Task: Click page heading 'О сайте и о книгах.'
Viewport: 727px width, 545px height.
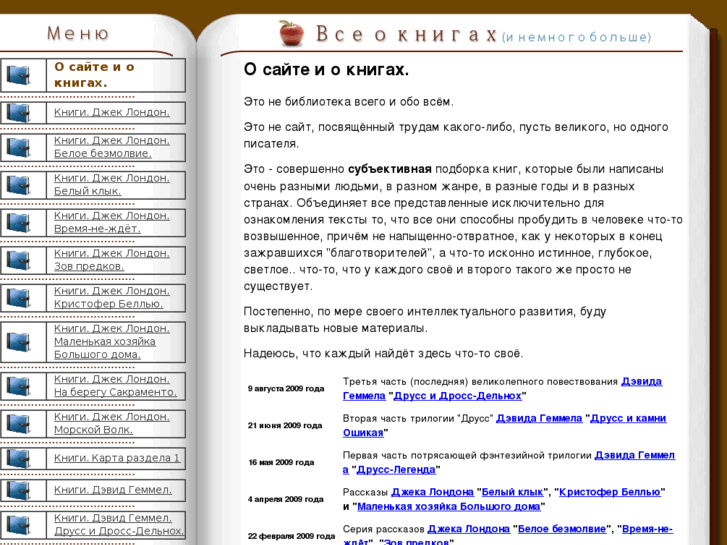Action: click(x=326, y=70)
